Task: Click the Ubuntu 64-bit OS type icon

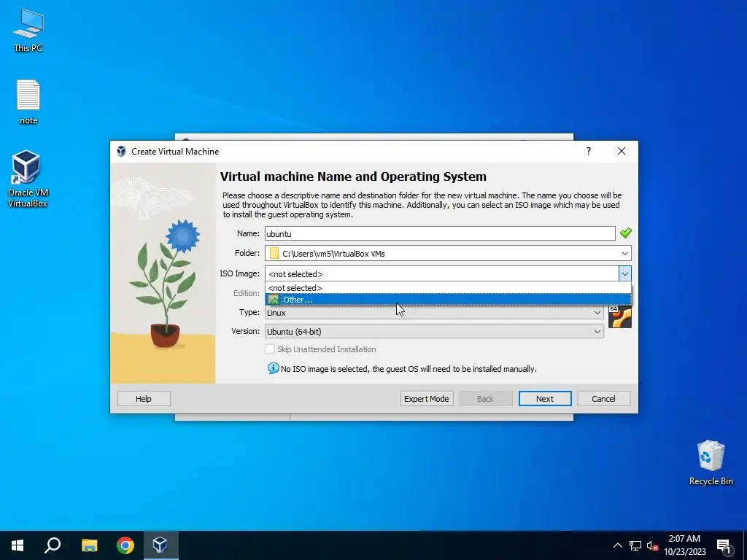Action: [x=620, y=317]
